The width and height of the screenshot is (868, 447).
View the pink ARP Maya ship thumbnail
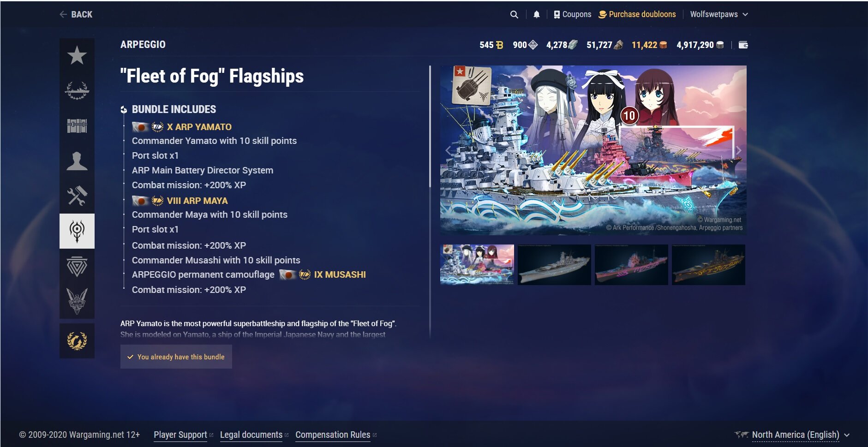[631, 265]
